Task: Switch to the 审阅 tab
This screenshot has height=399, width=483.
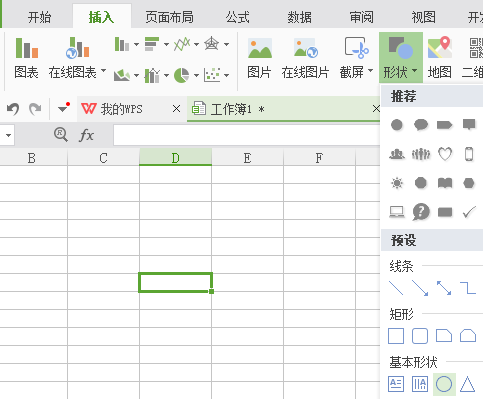Action: [361, 17]
